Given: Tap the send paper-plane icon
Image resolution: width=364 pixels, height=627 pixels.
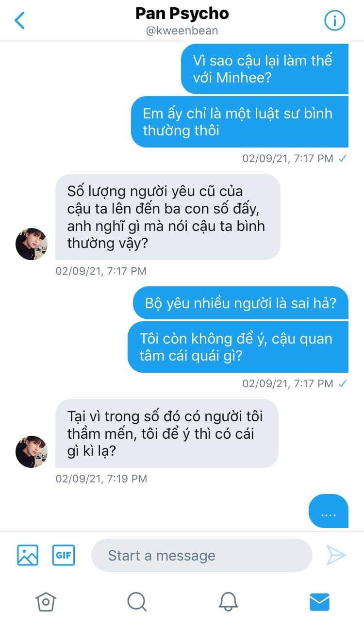Looking at the screenshot, I should [336, 555].
